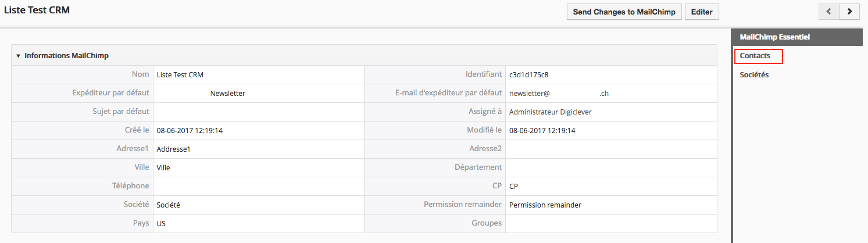
Task: Click the empty Sujet par défaut field
Action: (258, 112)
